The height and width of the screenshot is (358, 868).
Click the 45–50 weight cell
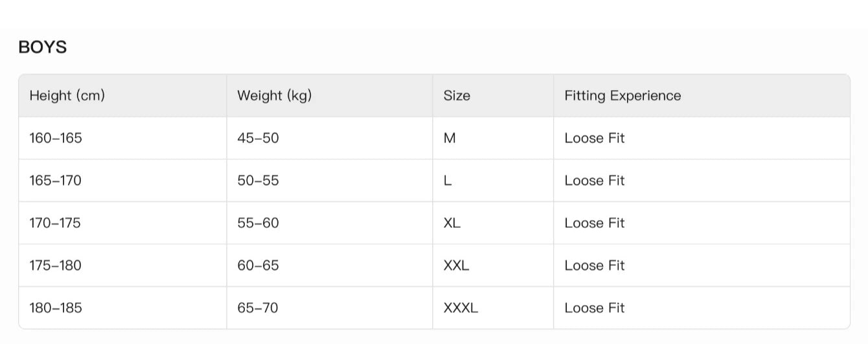258,138
